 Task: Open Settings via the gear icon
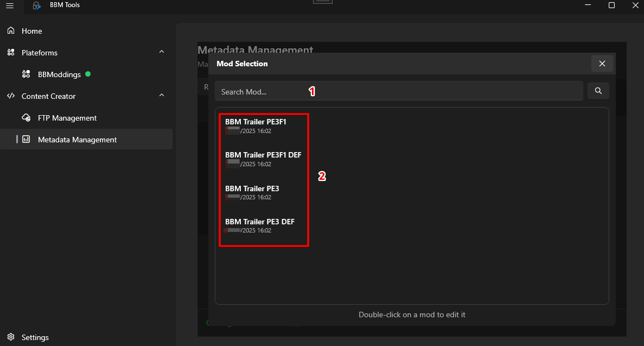11,337
